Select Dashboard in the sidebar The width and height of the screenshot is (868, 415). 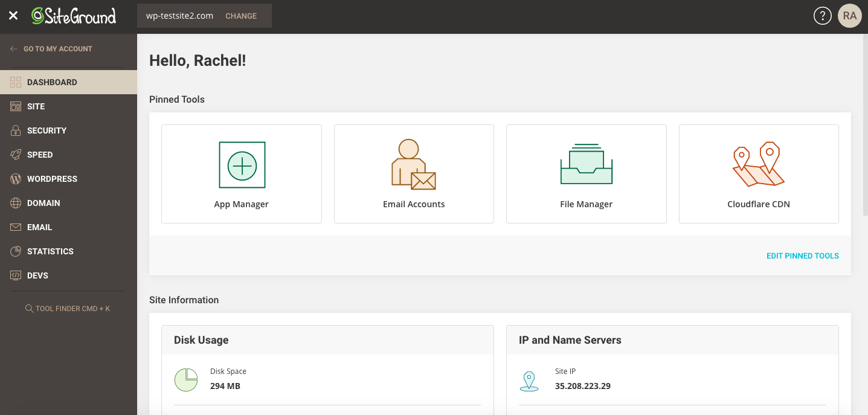tap(52, 82)
